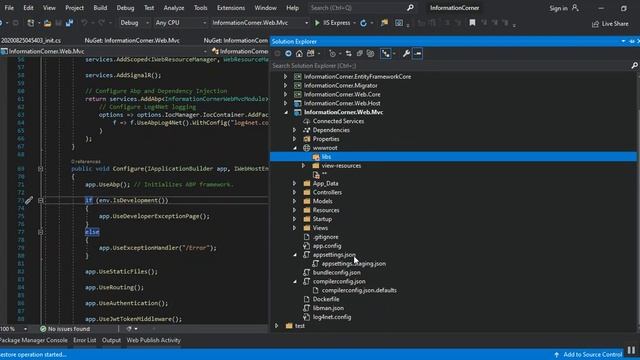
Task: Click the Solution Explorer Forward arrow icon
Action: [x=288, y=53]
